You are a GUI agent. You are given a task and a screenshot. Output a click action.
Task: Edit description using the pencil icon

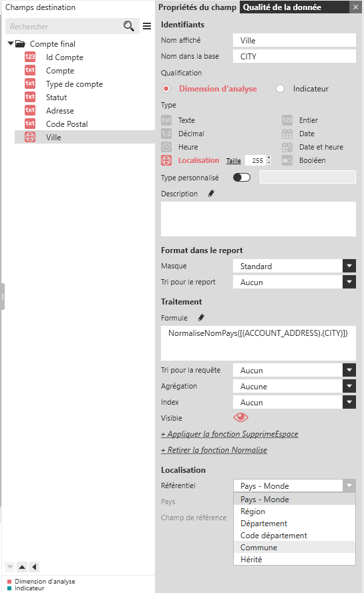point(211,194)
